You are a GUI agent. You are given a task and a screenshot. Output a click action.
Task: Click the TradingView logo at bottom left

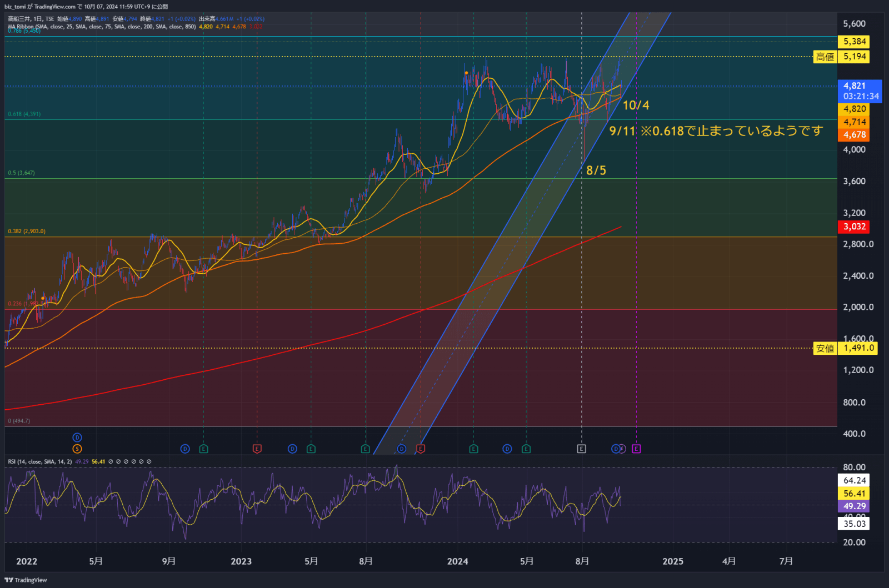tap(26, 580)
